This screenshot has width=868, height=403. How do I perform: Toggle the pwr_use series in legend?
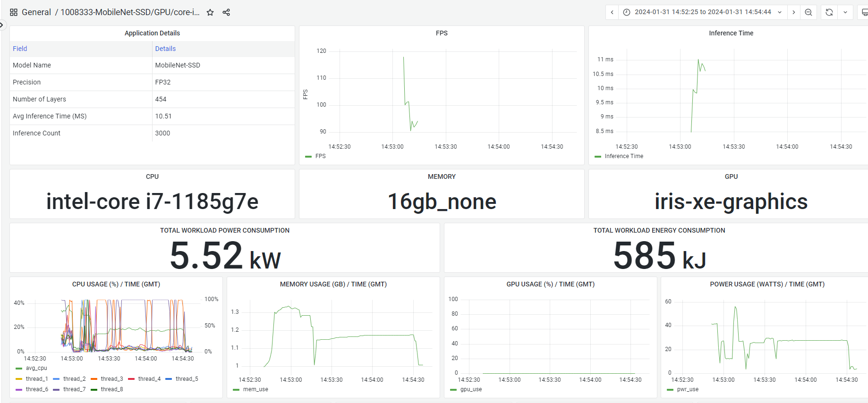coord(687,389)
